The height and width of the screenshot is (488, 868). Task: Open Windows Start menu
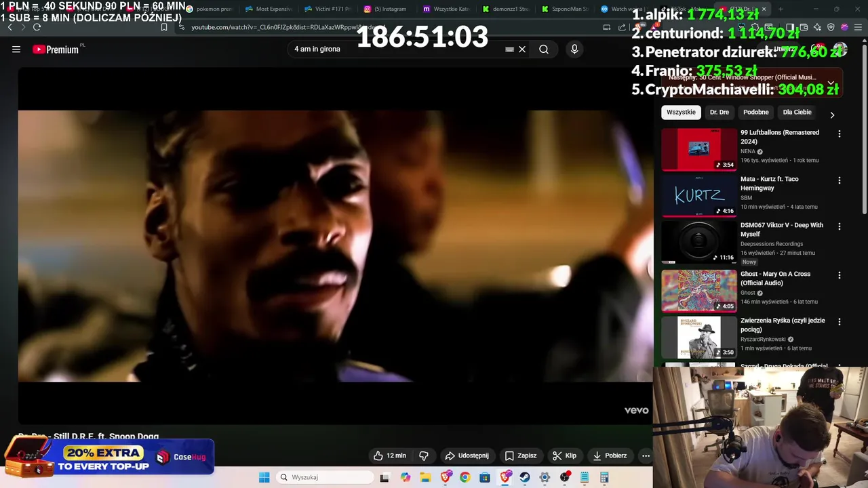click(x=264, y=477)
